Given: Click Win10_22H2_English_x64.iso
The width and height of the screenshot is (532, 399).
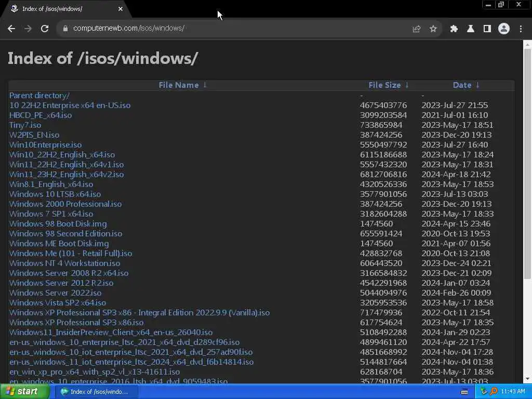Looking at the screenshot, I should pyautogui.click(x=62, y=154).
